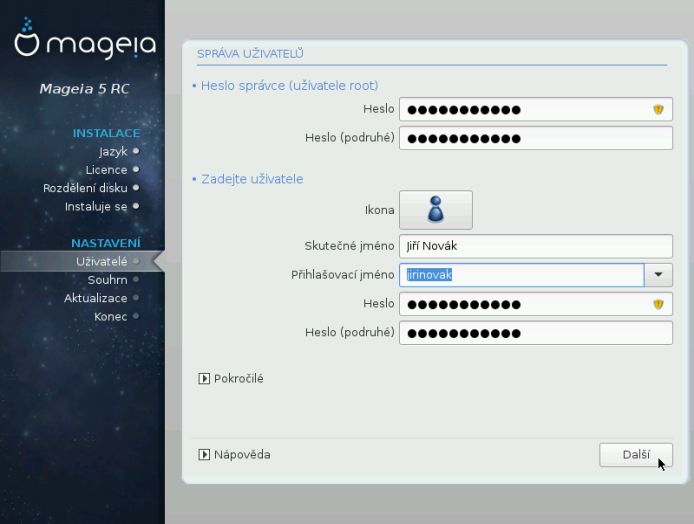Screen dimensions: 694x524
Task: Click the Skutečné jméno field with Jiří Novák
Action: coord(536,246)
